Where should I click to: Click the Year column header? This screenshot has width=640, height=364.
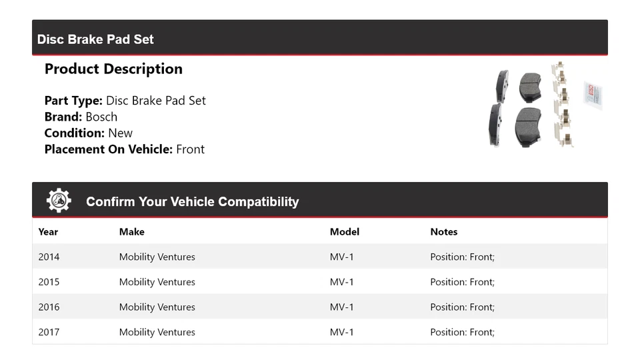[48, 232]
